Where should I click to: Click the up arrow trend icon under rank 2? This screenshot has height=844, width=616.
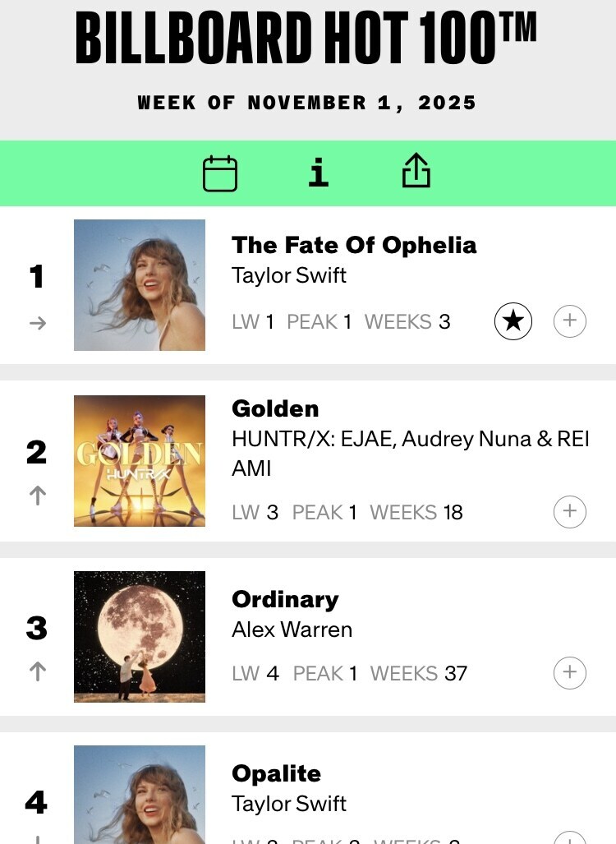tap(37, 495)
